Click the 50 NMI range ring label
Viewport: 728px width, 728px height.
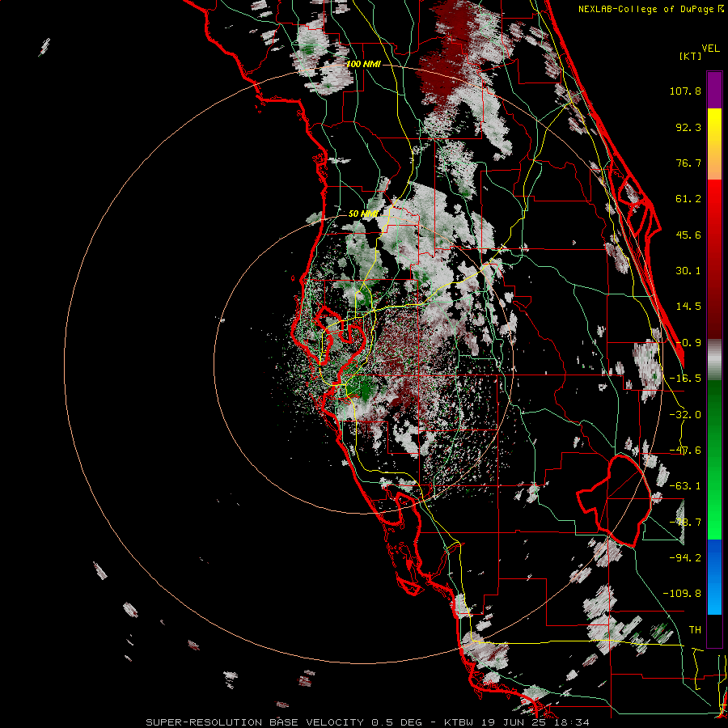(x=363, y=214)
